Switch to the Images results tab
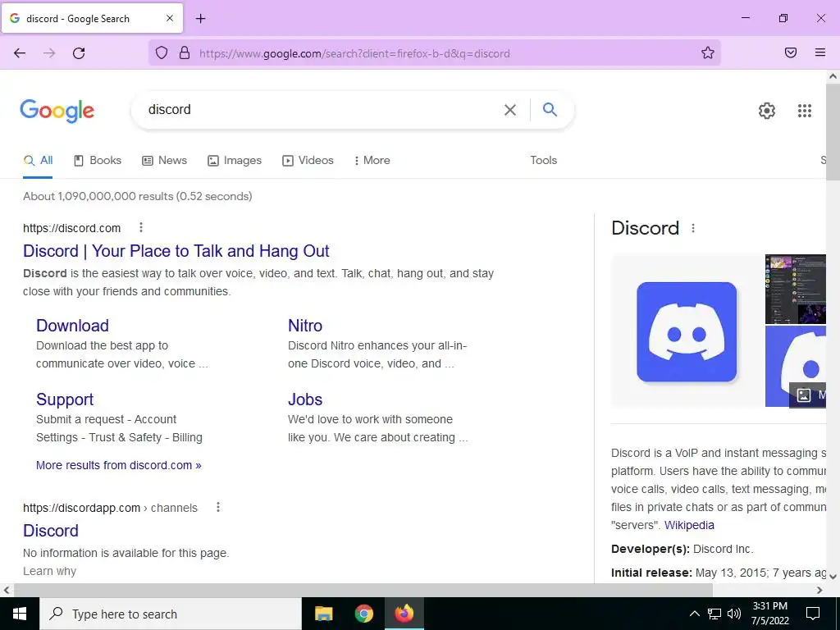This screenshot has height=630, width=840. 235,160
